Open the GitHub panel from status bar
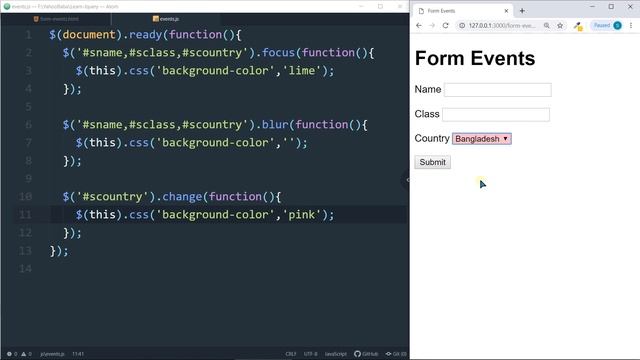Screen dimensions: 640x360 click(366, 354)
